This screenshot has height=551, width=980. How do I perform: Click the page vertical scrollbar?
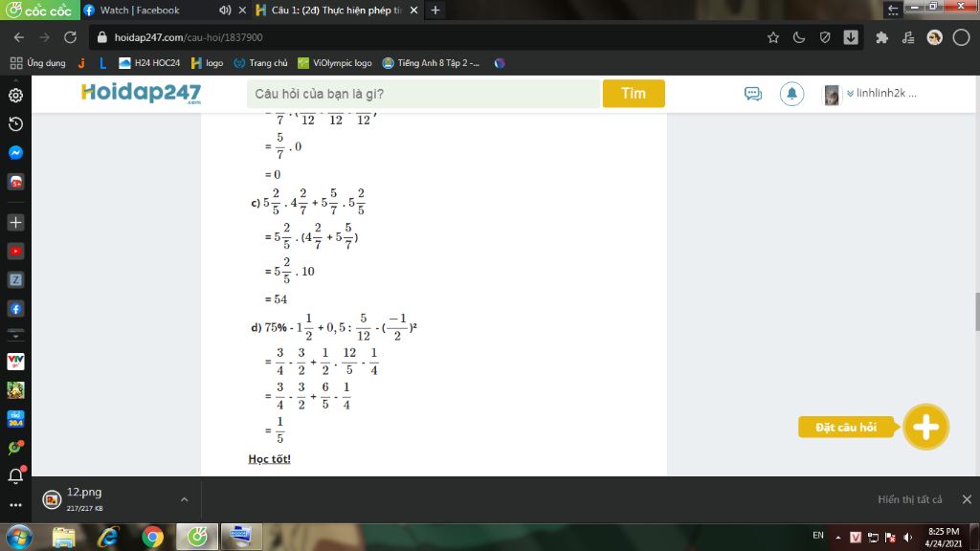(977, 311)
